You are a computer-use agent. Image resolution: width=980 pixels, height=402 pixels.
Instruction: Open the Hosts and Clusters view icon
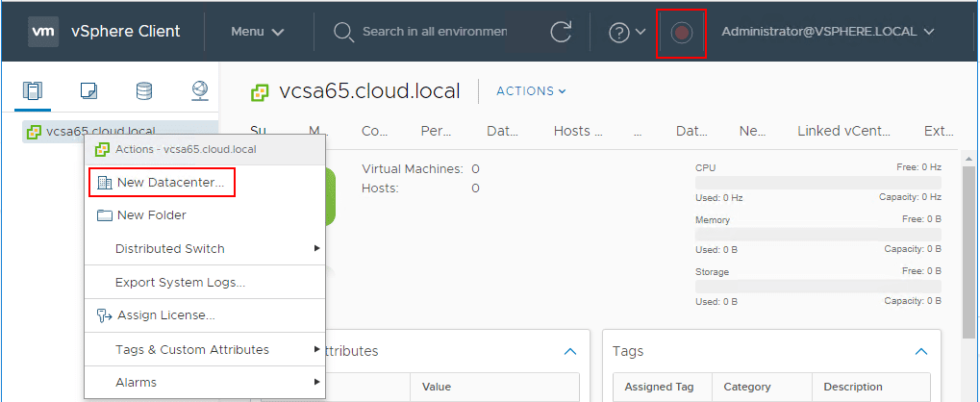pos(33,92)
